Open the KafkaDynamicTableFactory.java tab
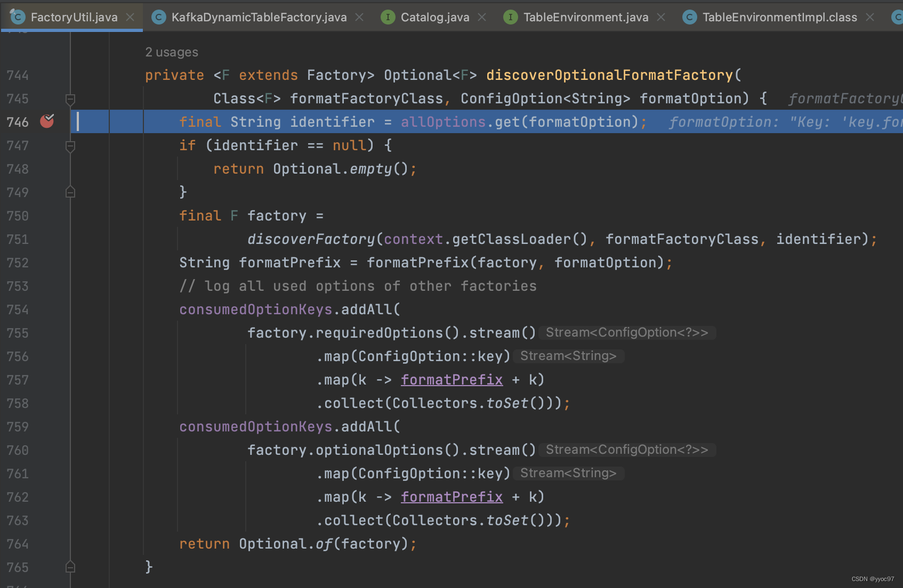This screenshot has width=903, height=588. coord(259,17)
